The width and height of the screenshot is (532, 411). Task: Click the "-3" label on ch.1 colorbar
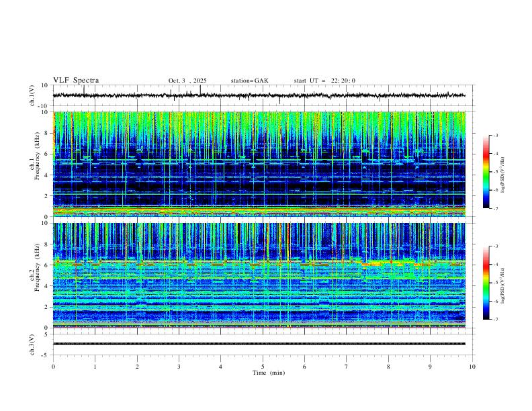pos(495,135)
